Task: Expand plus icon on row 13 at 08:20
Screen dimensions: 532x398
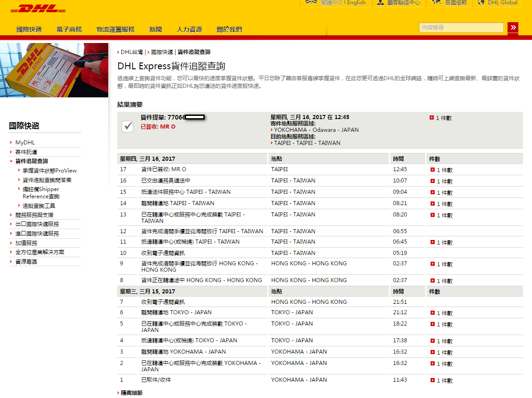Action: (x=432, y=215)
